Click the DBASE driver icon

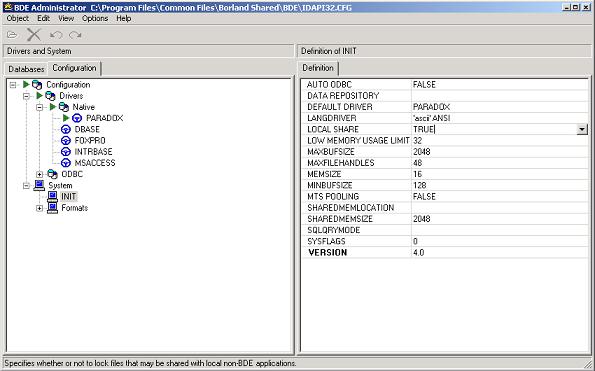pos(66,129)
